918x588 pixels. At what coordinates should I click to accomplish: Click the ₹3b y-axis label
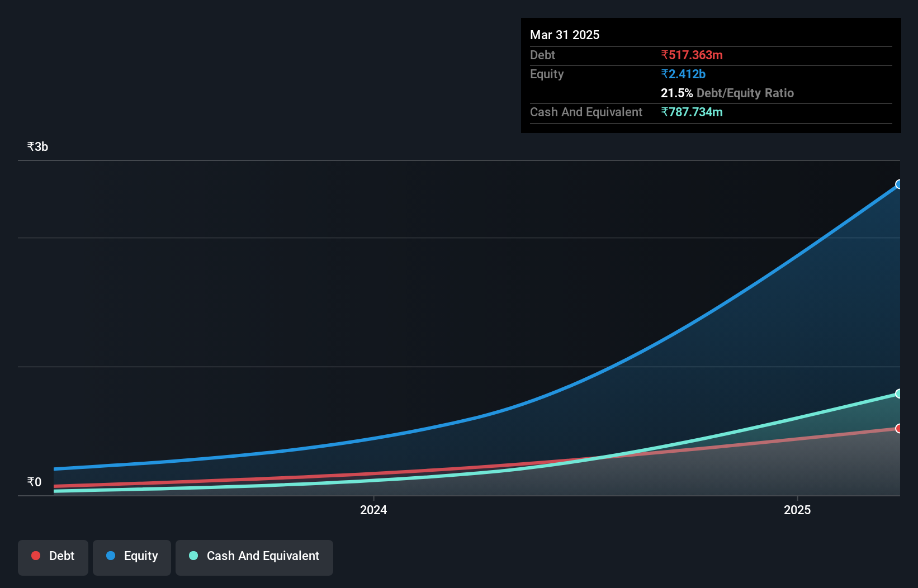(x=37, y=146)
